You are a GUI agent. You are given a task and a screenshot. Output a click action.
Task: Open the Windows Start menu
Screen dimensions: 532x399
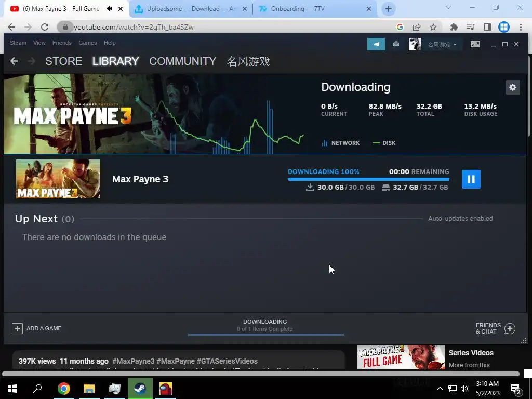click(x=12, y=389)
